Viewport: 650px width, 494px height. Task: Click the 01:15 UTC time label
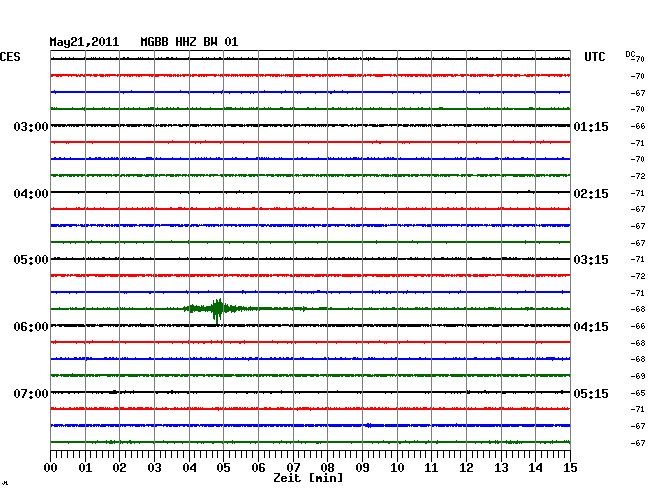click(591, 126)
